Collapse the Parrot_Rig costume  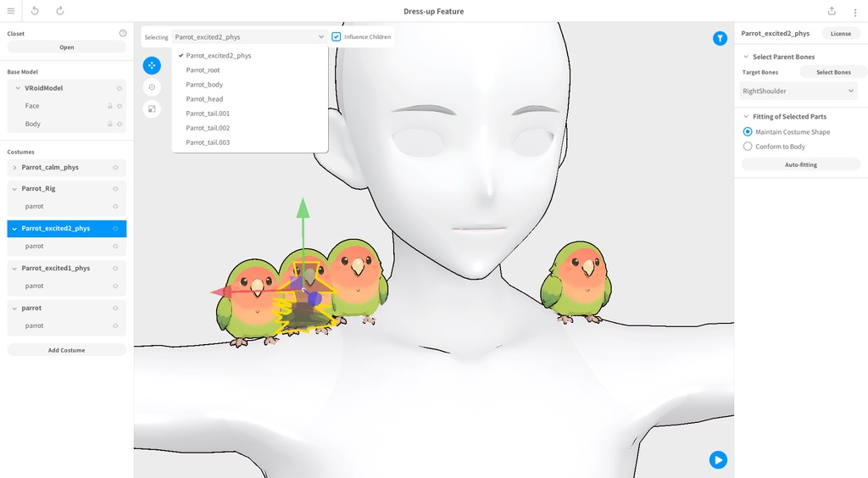pos(14,189)
